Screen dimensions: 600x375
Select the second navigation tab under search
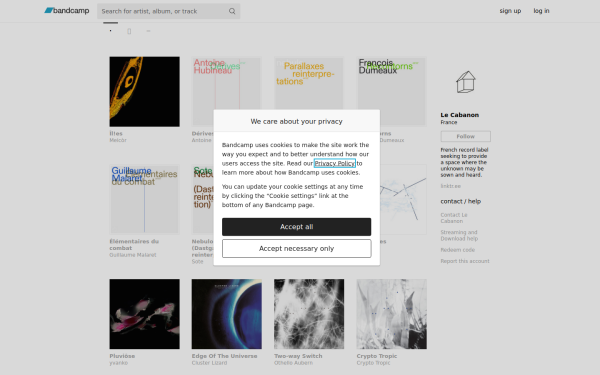[x=129, y=31]
